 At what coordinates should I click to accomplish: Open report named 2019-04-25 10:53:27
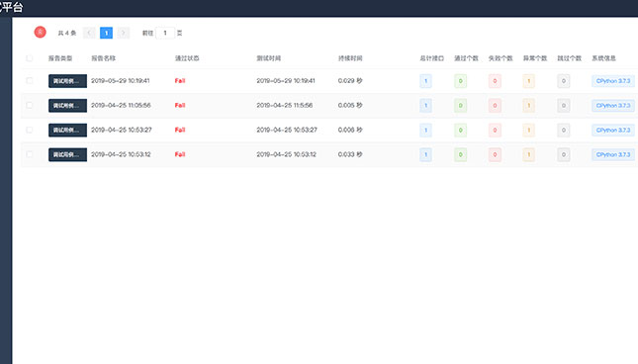(122, 130)
